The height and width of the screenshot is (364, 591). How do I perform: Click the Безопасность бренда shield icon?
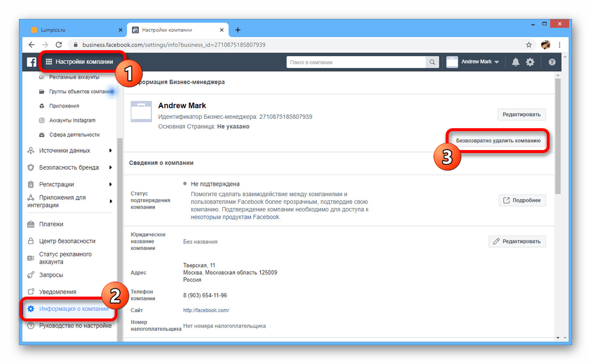click(31, 167)
